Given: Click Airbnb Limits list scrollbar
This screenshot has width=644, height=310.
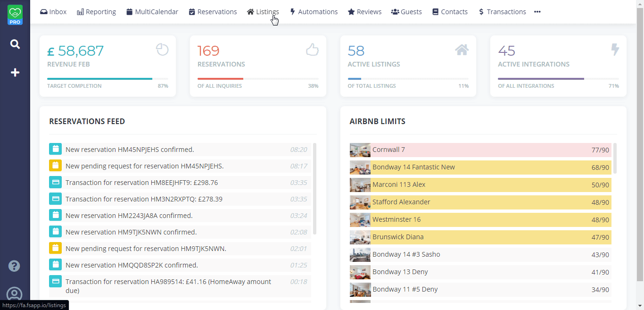Looking at the screenshot, I should coord(615,159).
